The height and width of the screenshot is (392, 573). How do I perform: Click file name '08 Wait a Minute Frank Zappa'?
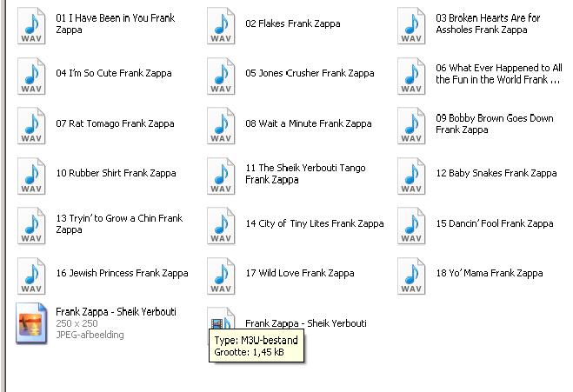click(309, 123)
